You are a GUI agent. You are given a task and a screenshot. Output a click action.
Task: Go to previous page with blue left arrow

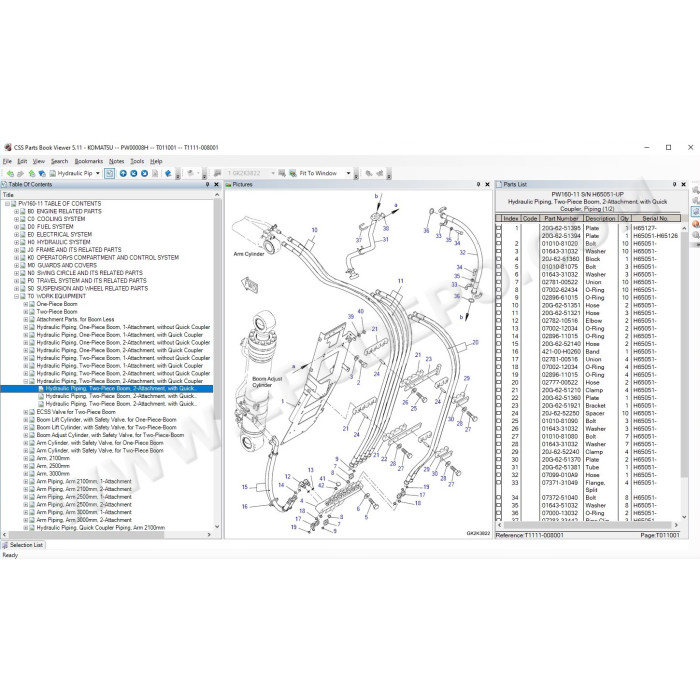pyautogui.click(x=133, y=173)
